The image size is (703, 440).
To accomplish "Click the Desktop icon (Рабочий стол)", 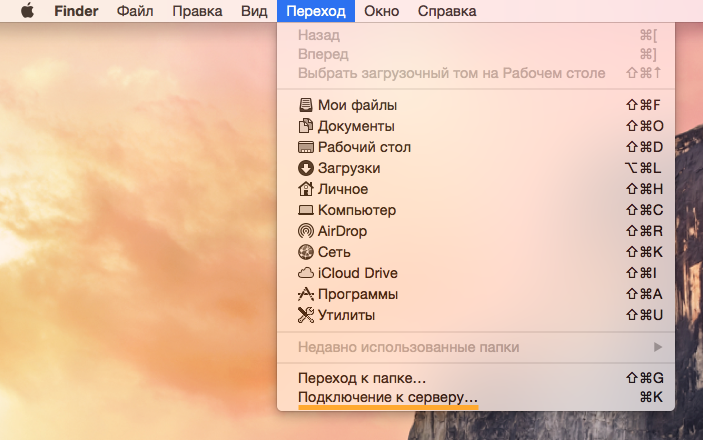I will (306, 147).
